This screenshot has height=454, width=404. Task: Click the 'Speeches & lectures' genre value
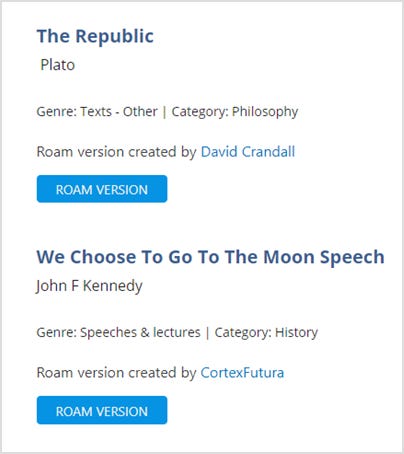pos(140,332)
